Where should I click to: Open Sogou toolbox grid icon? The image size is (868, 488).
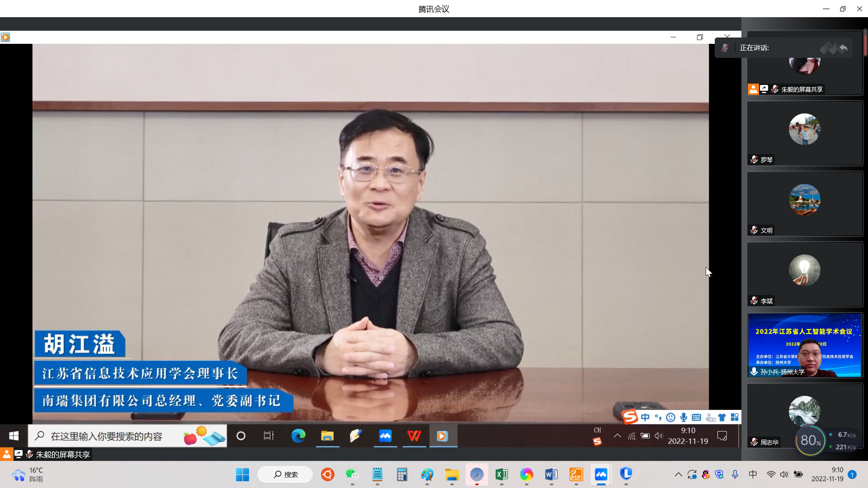(x=735, y=417)
